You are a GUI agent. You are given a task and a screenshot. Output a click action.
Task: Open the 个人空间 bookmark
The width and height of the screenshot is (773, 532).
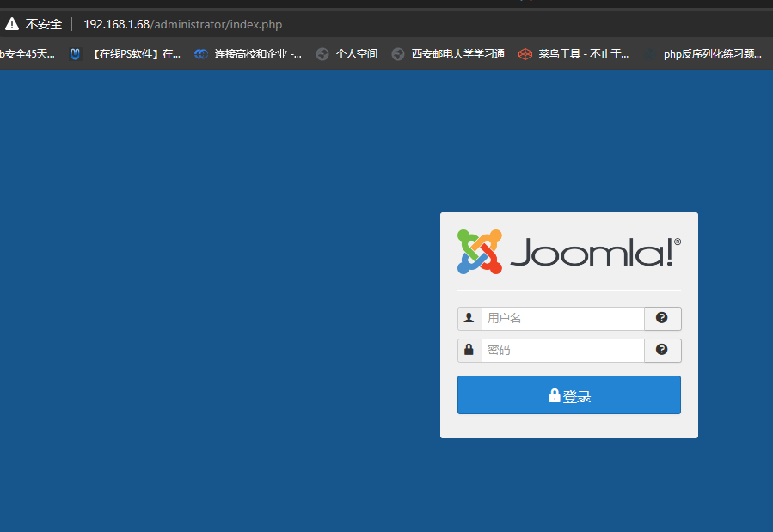[347, 53]
